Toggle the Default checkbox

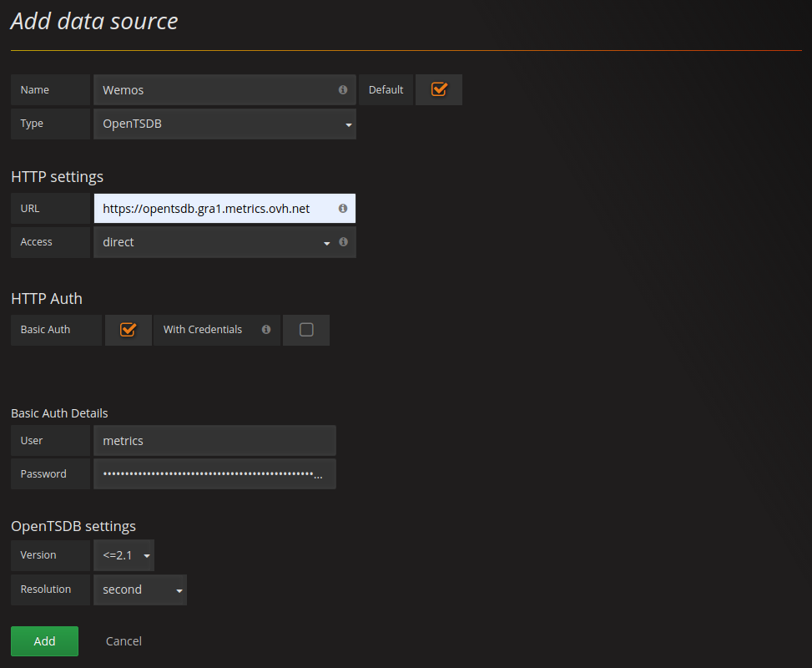pos(439,89)
